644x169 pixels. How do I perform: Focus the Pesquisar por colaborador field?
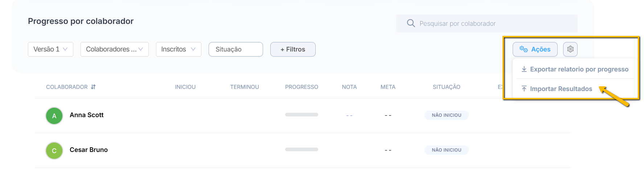point(487,24)
